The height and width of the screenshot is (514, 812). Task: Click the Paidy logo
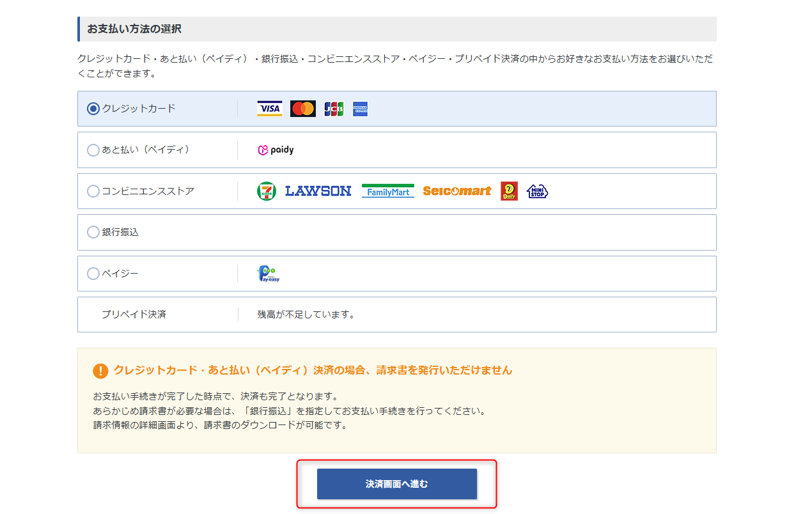click(x=274, y=150)
